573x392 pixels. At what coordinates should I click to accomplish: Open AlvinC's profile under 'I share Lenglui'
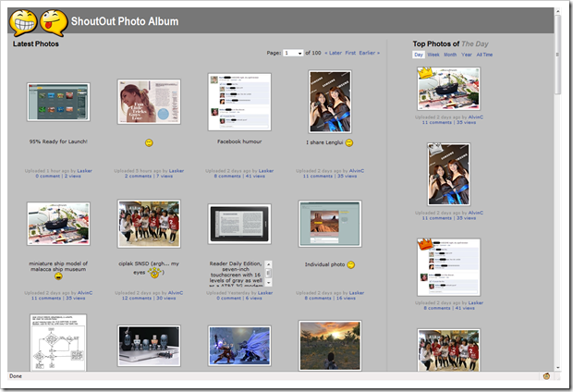click(357, 171)
